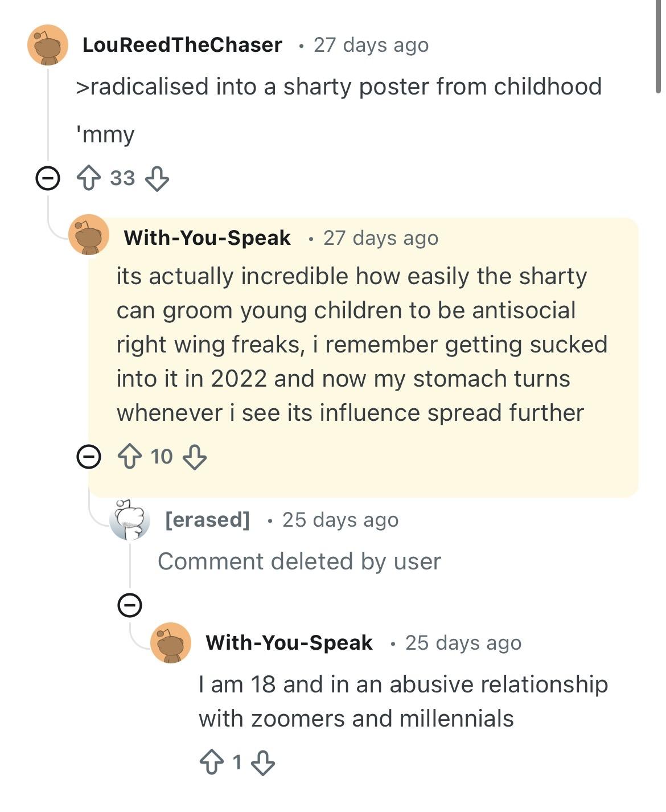Click the 27 days ago timestamp on LouReedTheChaser's comment

(x=371, y=45)
